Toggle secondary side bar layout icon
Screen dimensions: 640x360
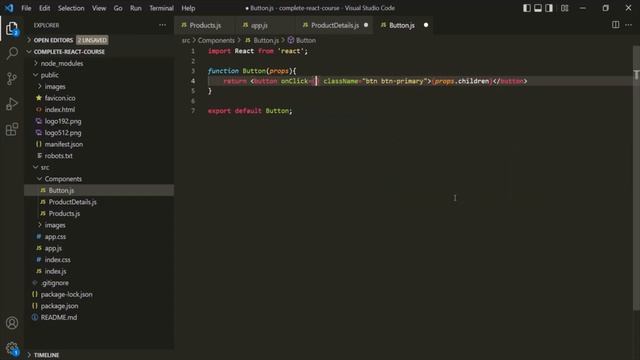(549, 8)
